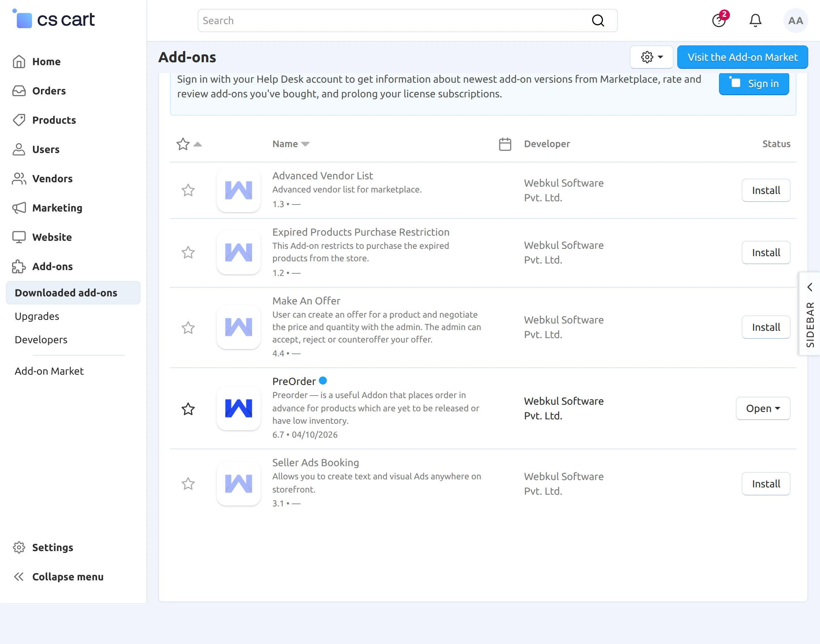Expand the SIDEBAR panel chevron
This screenshot has width=820, height=644.
click(x=809, y=287)
